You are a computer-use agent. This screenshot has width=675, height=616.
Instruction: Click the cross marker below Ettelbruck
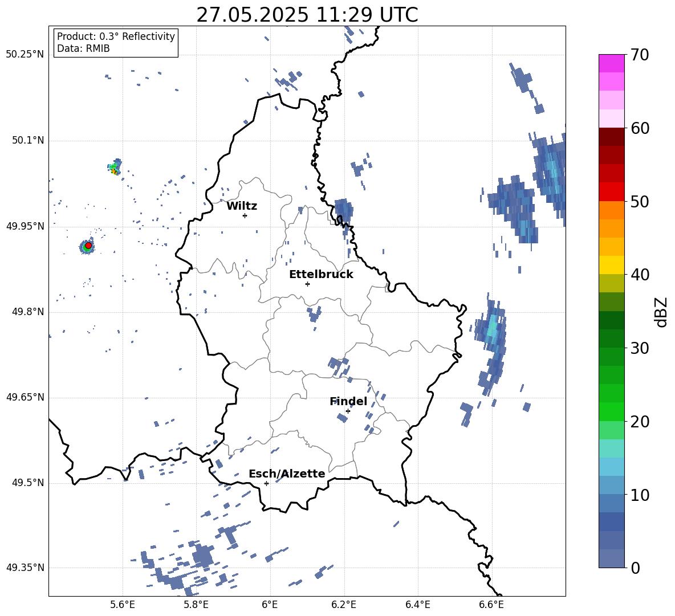click(307, 284)
